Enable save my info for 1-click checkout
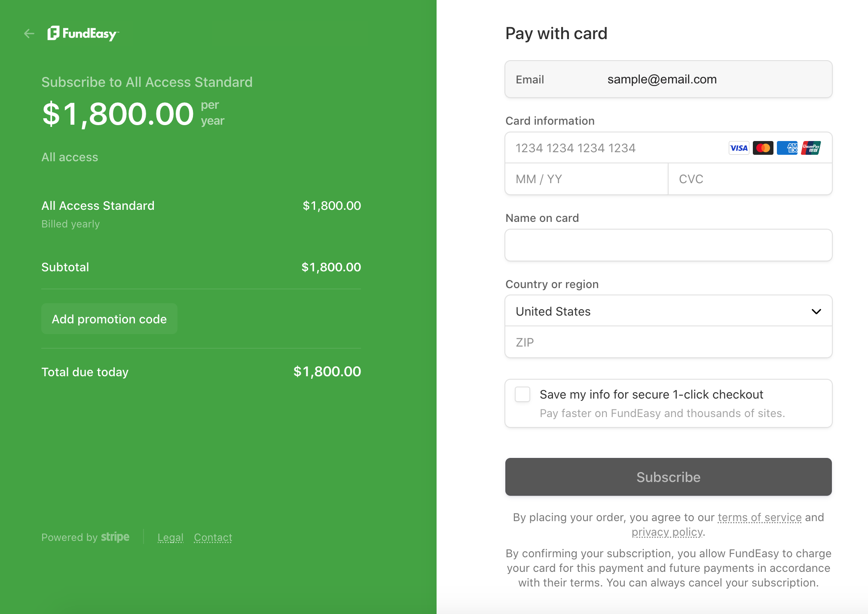Image resolution: width=868 pixels, height=614 pixels. pos(523,394)
